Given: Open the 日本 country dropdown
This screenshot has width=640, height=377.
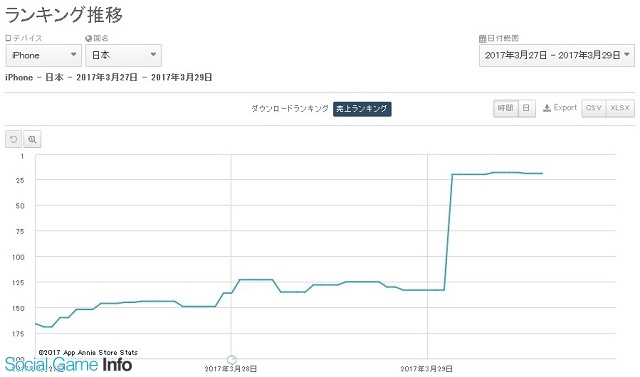Looking at the screenshot, I should pos(123,55).
